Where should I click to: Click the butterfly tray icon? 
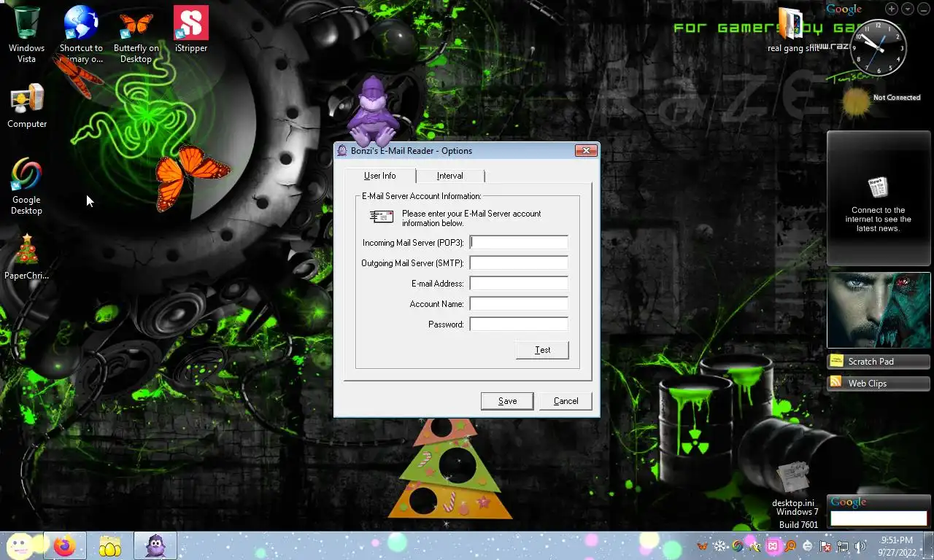pos(702,545)
